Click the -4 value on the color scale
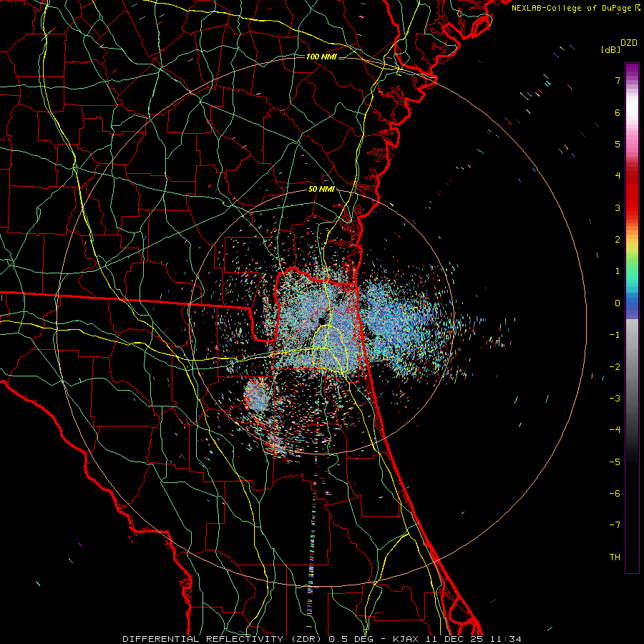This screenshot has height=644, width=644. (x=615, y=430)
